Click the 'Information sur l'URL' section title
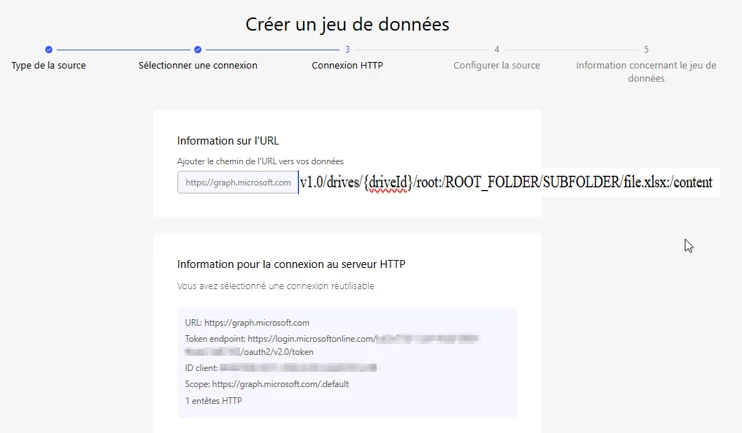 pyautogui.click(x=228, y=141)
